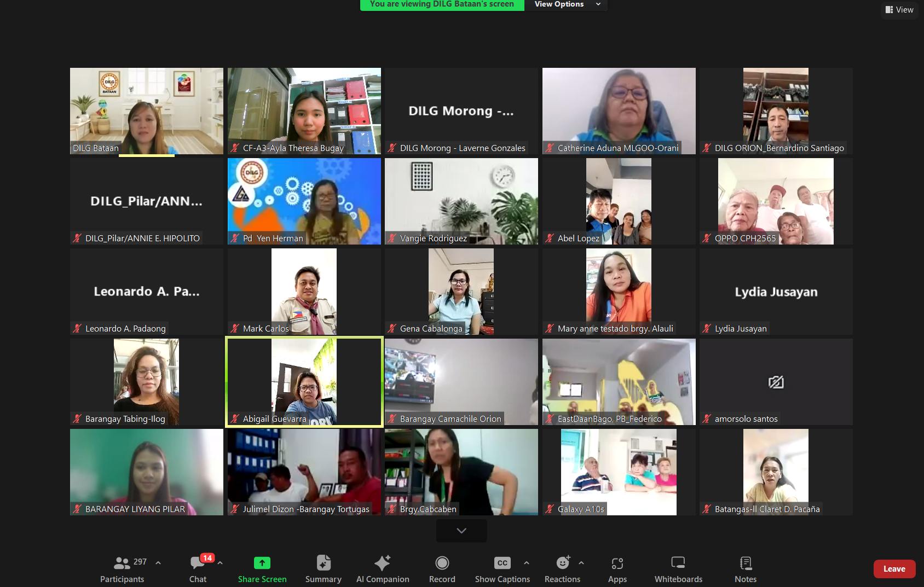Select Julimel Dizon -Barangay Tortugas tile

[304, 472]
